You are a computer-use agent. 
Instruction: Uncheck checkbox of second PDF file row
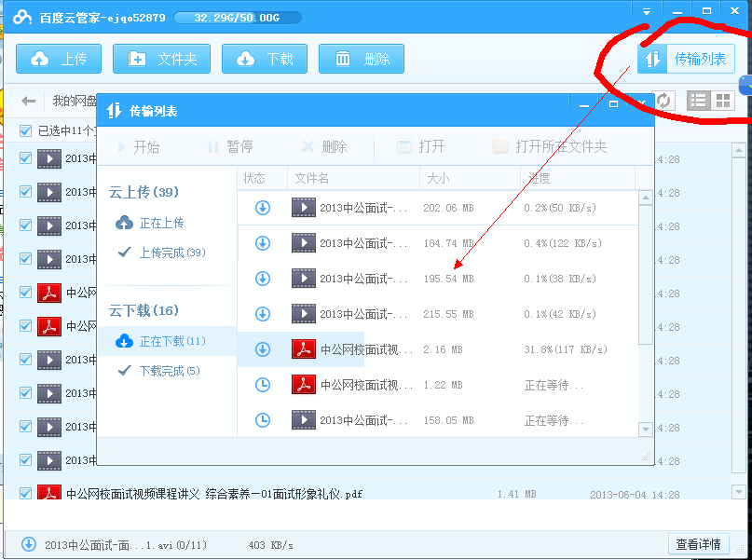point(25,326)
